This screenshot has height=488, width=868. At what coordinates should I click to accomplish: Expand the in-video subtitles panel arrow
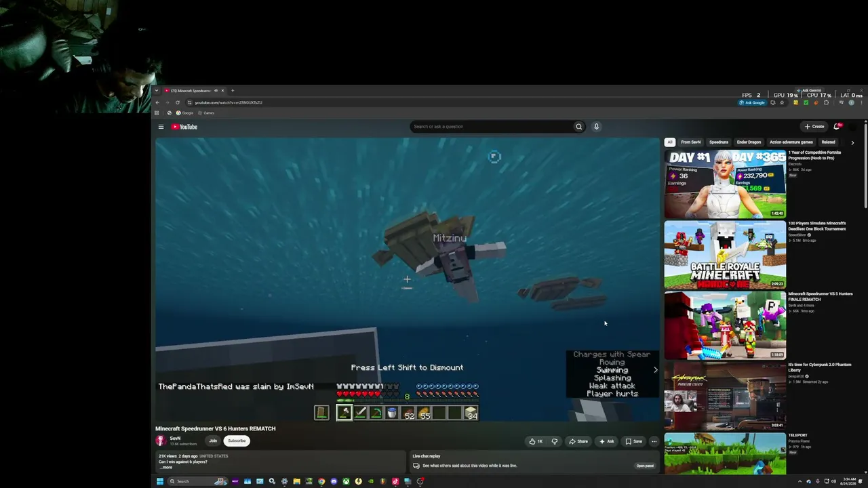click(x=655, y=370)
